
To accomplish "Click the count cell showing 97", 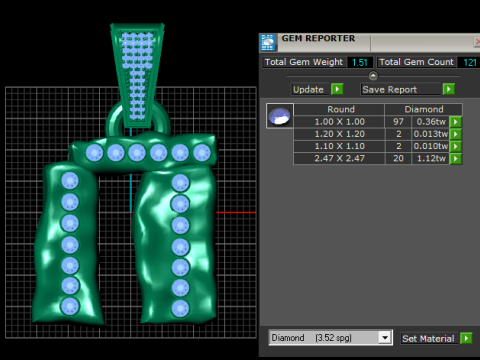I will 398,122.
